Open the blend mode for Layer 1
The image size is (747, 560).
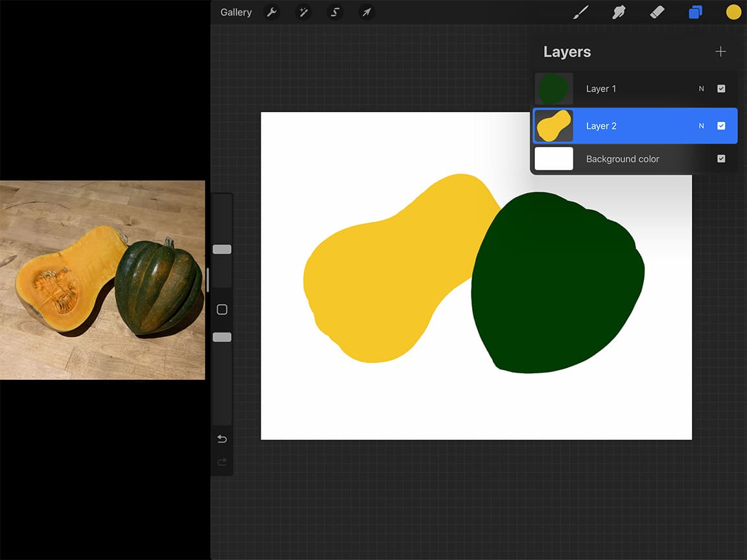click(700, 88)
